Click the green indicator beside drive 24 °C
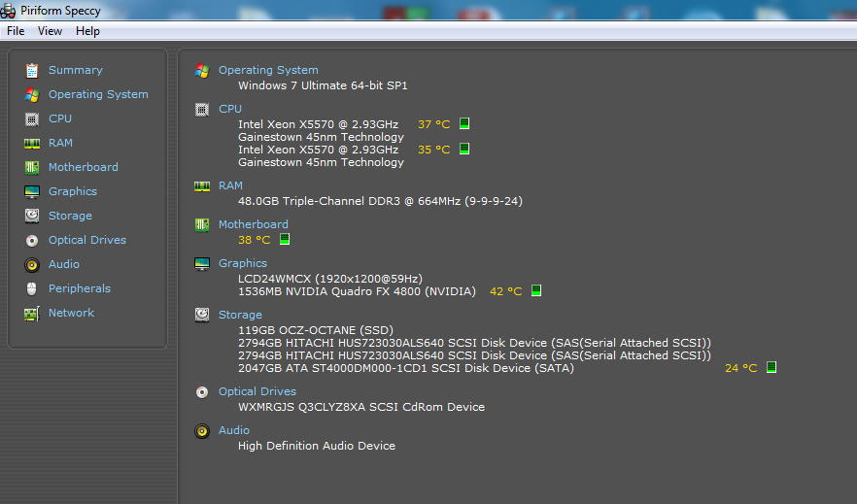 click(771, 367)
